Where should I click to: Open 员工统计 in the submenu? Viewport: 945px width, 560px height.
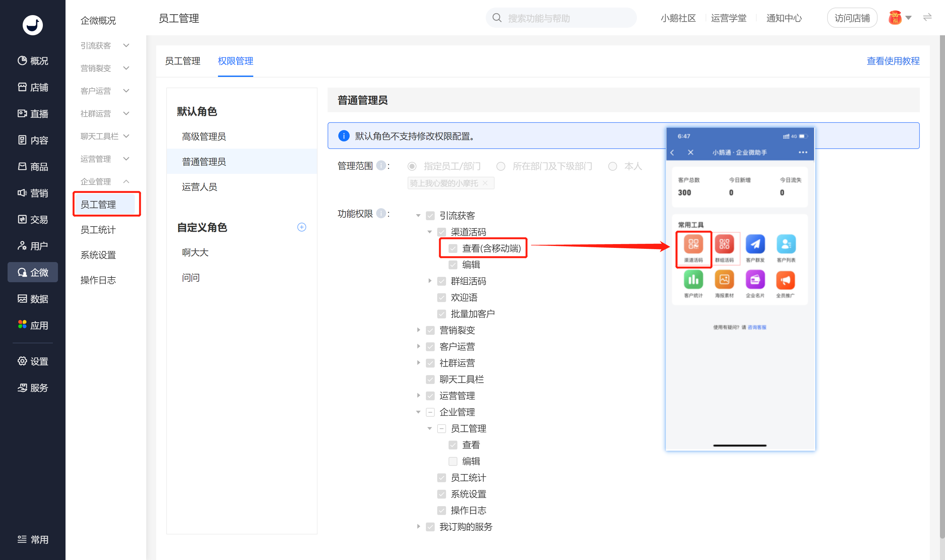tap(98, 229)
